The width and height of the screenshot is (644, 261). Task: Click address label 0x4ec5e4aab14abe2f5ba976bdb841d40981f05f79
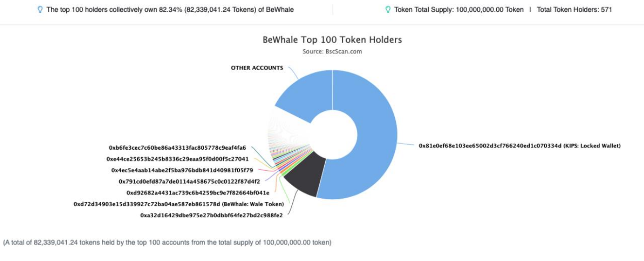pos(182,170)
